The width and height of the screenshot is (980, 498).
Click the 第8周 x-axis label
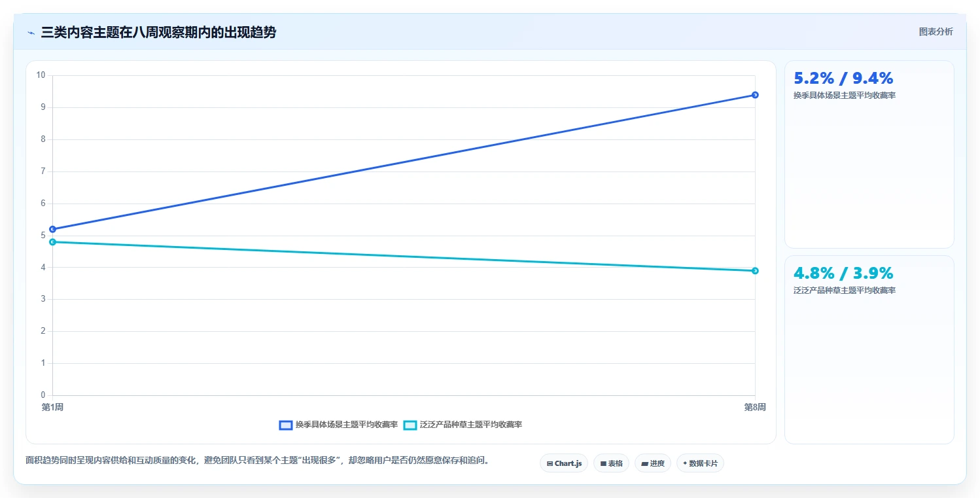tap(755, 407)
